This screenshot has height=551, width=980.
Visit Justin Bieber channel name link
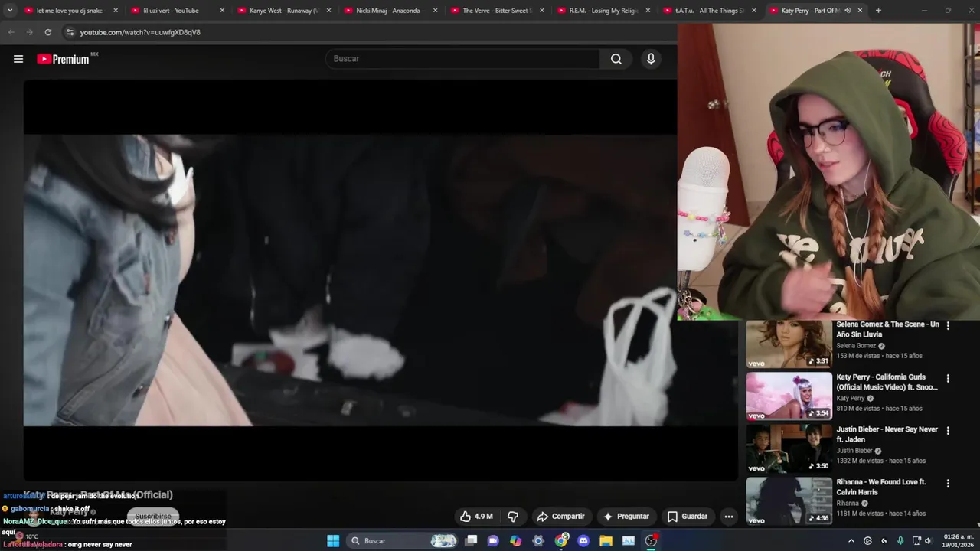(854, 451)
